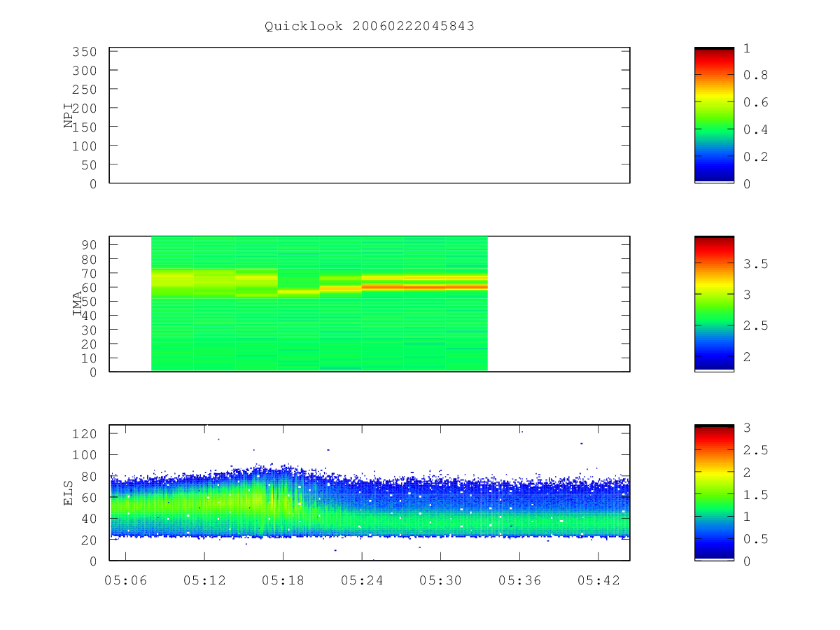
Task: Click the 0.5 label on ELS colorbar
Action: [x=755, y=539]
